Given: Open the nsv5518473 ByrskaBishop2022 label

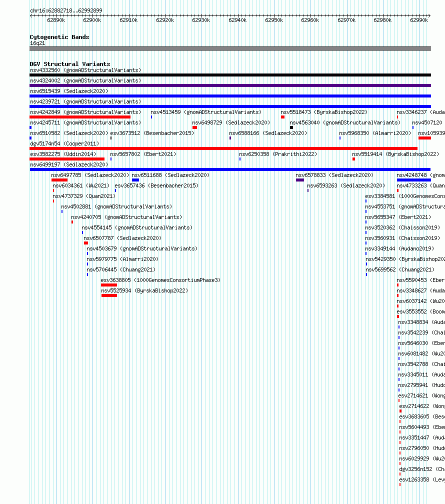Looking at the screenshot, I should (324, 112).
